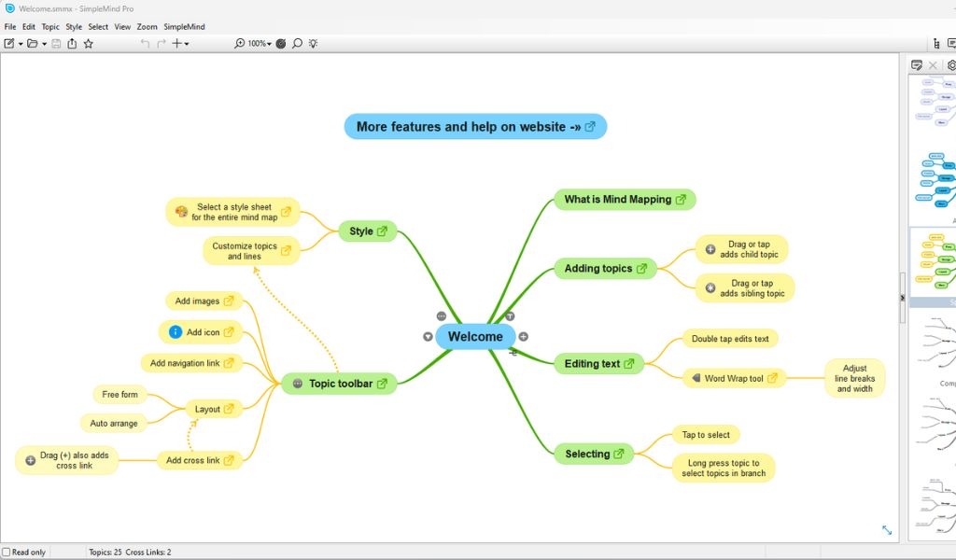Open the SimpleMind menu
The image size is (956, 560).
coord(184,27)
